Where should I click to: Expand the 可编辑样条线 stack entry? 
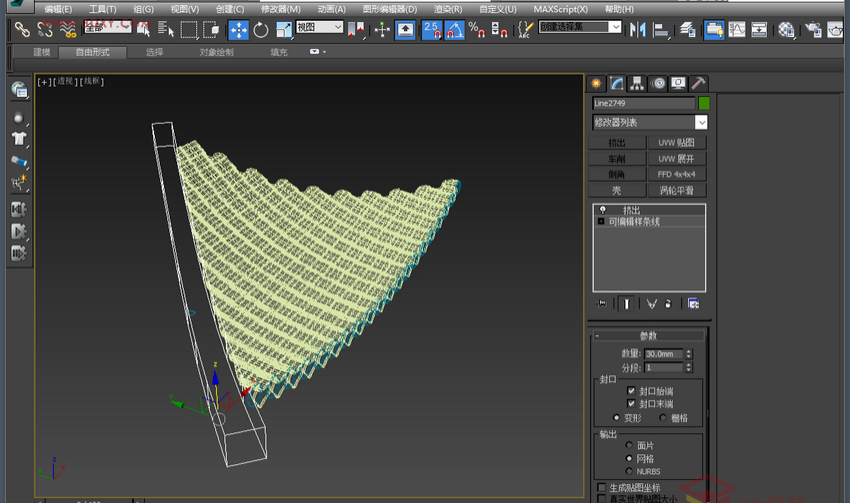click(x=601, y=221)
